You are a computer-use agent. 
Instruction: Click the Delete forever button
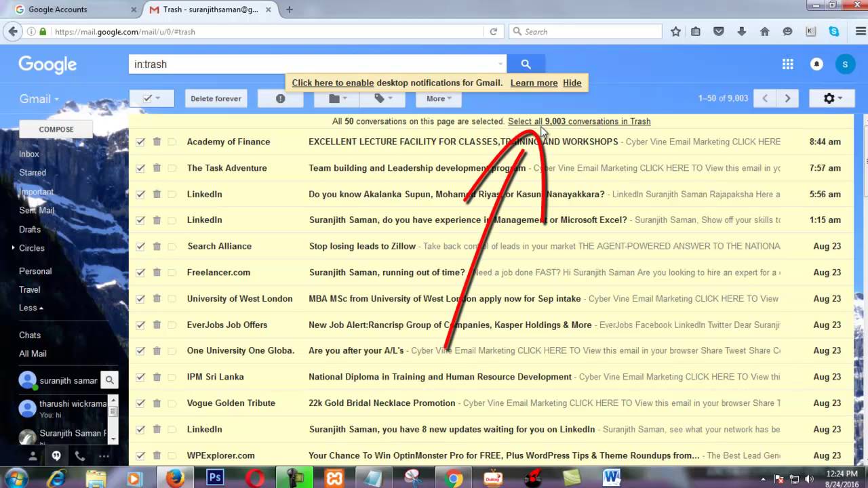(x=216, y=98)
